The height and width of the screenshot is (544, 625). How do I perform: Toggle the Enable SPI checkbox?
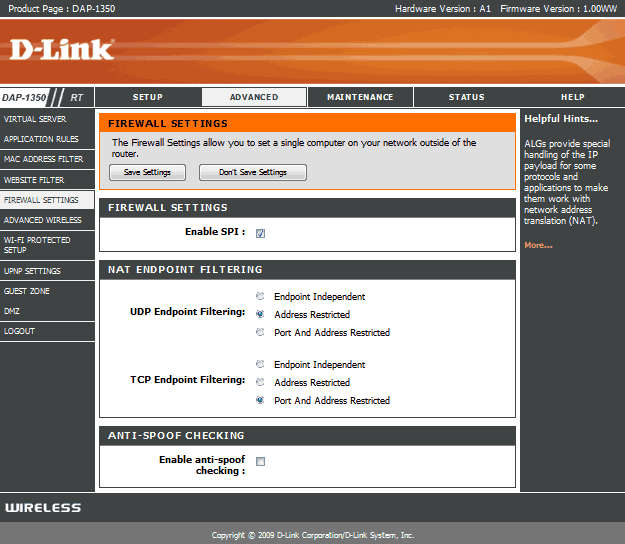click(260, 233)
